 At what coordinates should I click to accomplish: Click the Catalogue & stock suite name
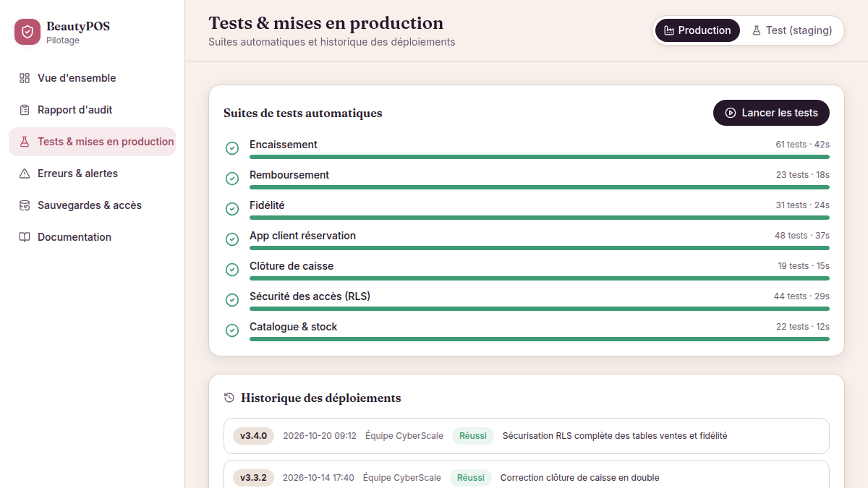point(294,327)
